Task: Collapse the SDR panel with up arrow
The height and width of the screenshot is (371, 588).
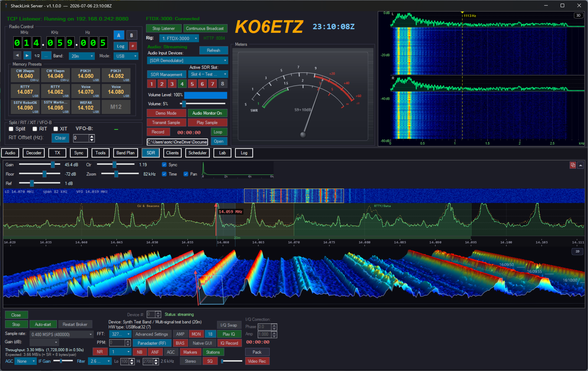Action: click(x=580, y=165)
